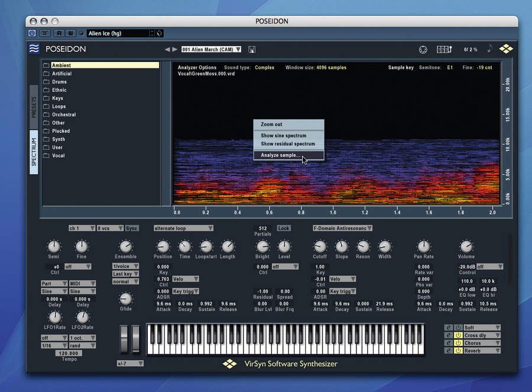Click the 512 Partials value
The width and height of the screenshot is (532, 392).
click(262, 228)
